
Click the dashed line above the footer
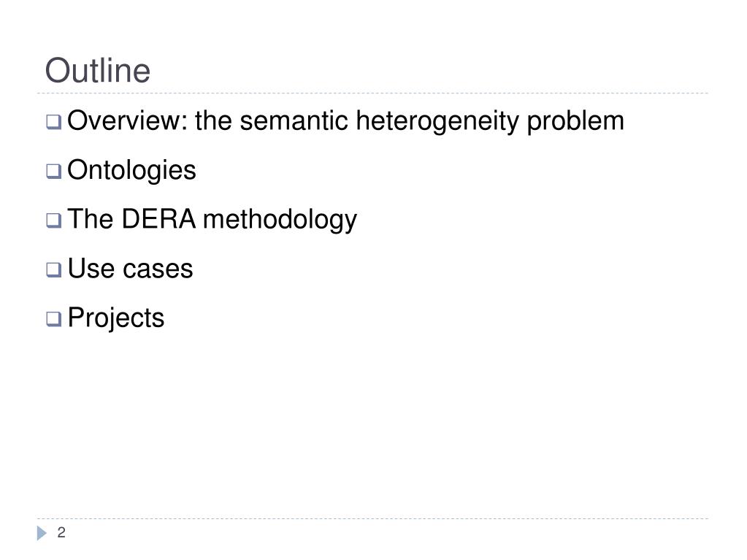(x=372, y=518)
